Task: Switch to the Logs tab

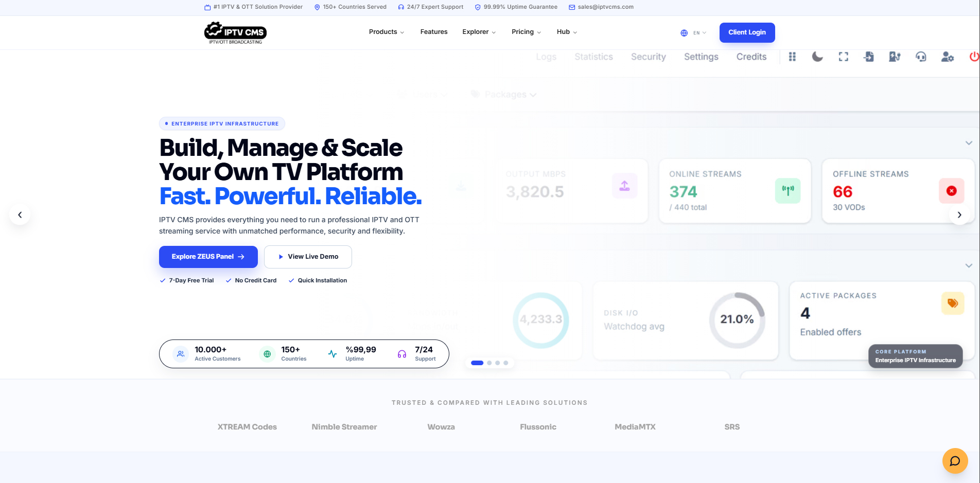Action: pos(546,57)
